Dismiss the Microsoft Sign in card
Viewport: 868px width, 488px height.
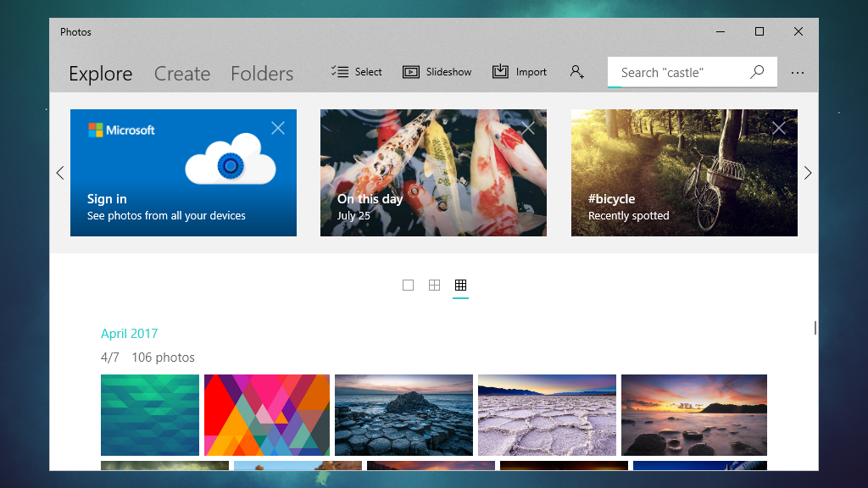point(278,128)
